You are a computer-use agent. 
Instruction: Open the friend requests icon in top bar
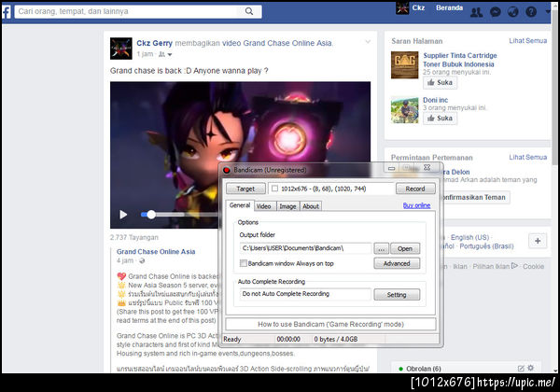click(476, 12)
